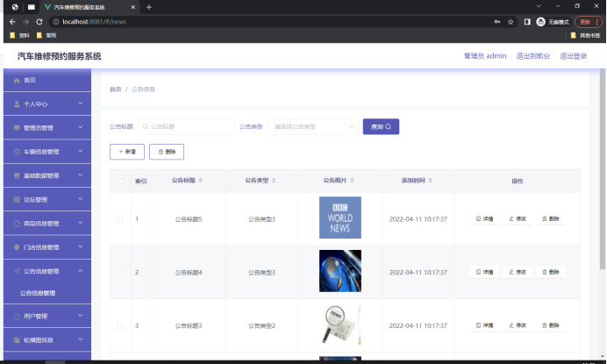The width and height of the screenshot is (607, 364).
Task: Close the current browser tab
Action: (x=132, y=7)
